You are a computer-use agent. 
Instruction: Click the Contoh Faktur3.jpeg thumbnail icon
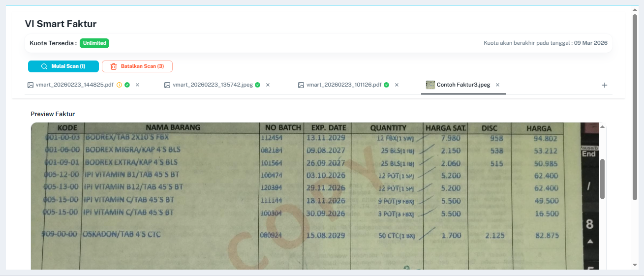pos(430,85)
